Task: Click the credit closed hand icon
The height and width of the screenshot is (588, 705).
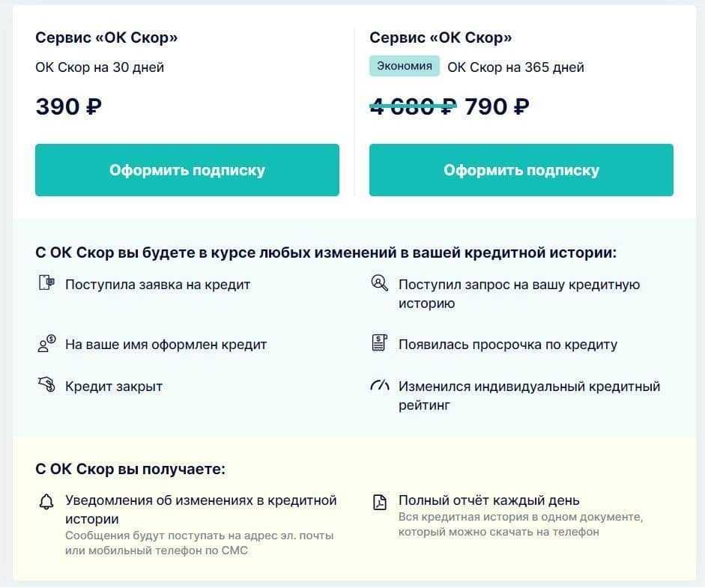Action: [46, 386]
